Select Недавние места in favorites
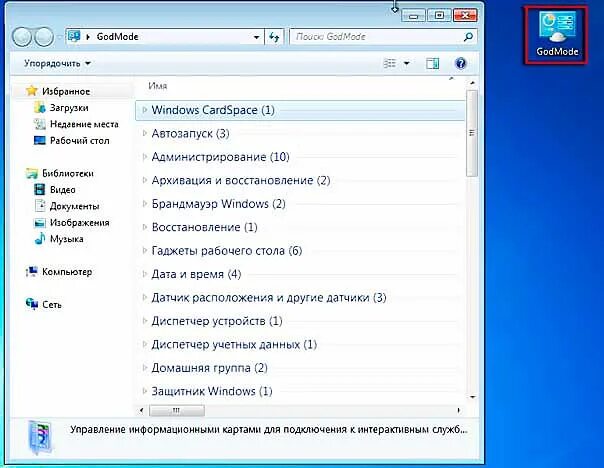The image size is (604, 468). (x=84, y=124)
